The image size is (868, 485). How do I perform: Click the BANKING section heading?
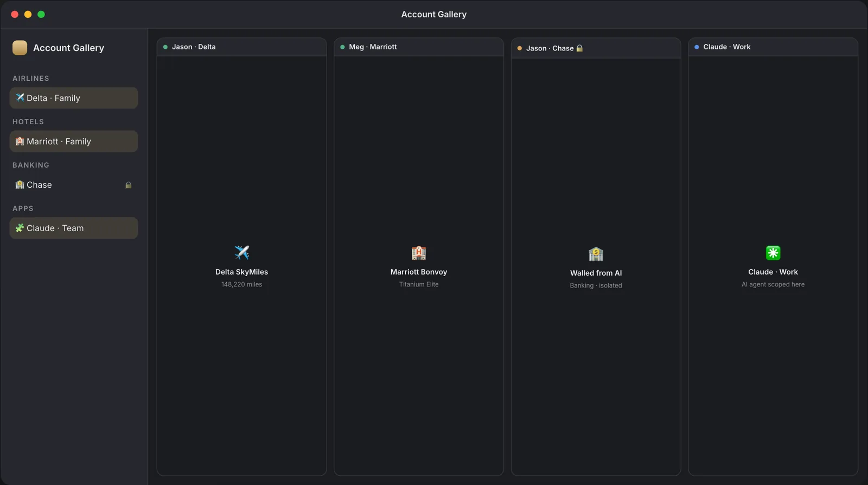click(x=31, y=165)
